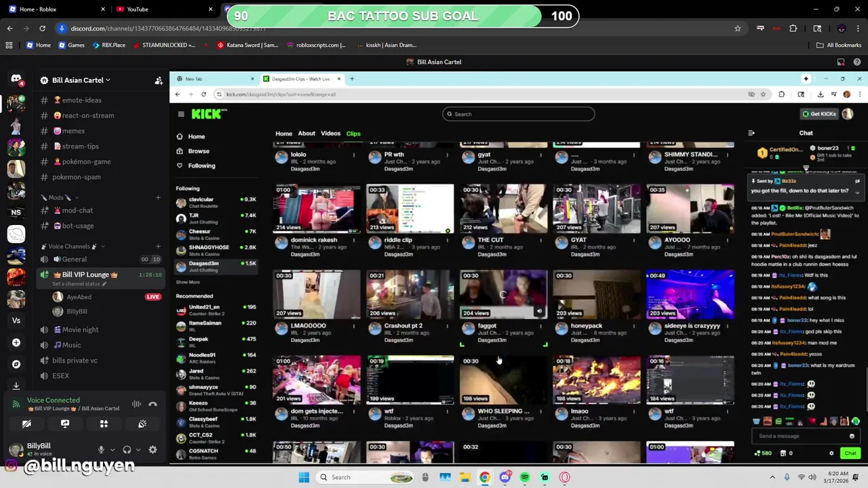Open headphone output options arrow
868x488 pixels.
click(138, 449)
